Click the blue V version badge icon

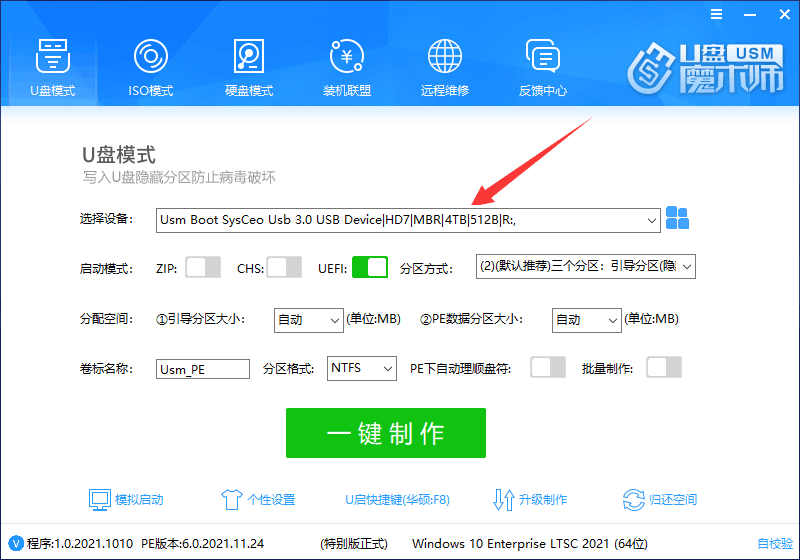tap(16, 543)
